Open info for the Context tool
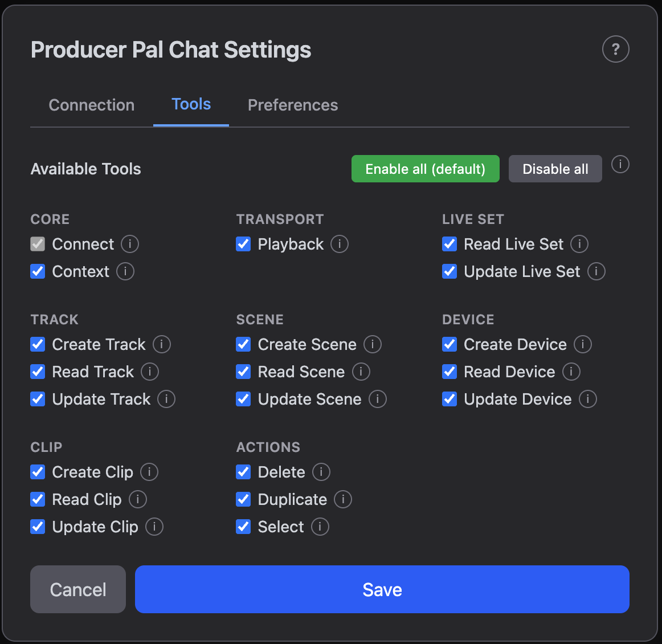 click(125, 271)
